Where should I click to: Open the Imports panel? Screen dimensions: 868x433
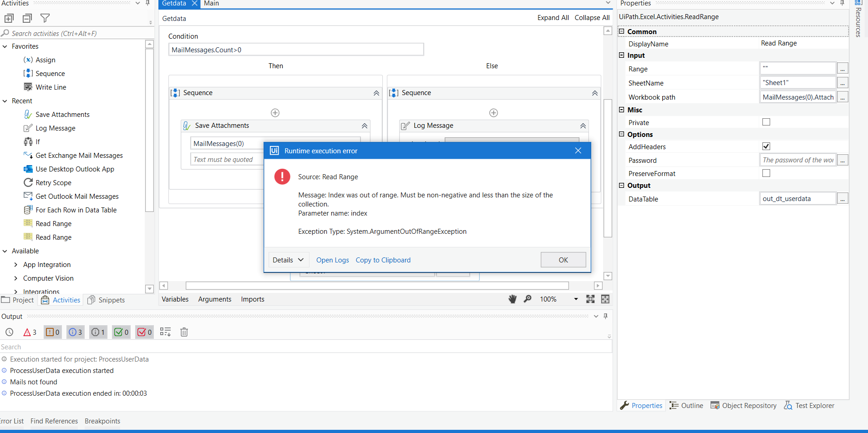click(253, 299)
